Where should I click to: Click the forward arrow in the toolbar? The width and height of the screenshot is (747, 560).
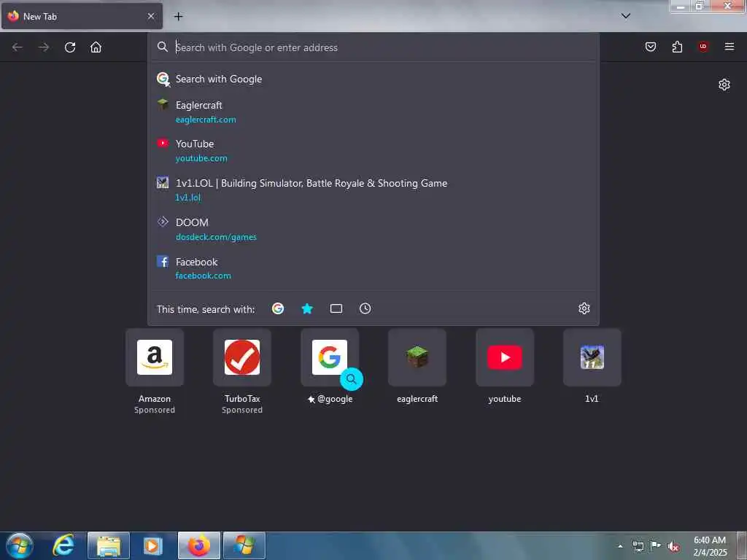44,47
